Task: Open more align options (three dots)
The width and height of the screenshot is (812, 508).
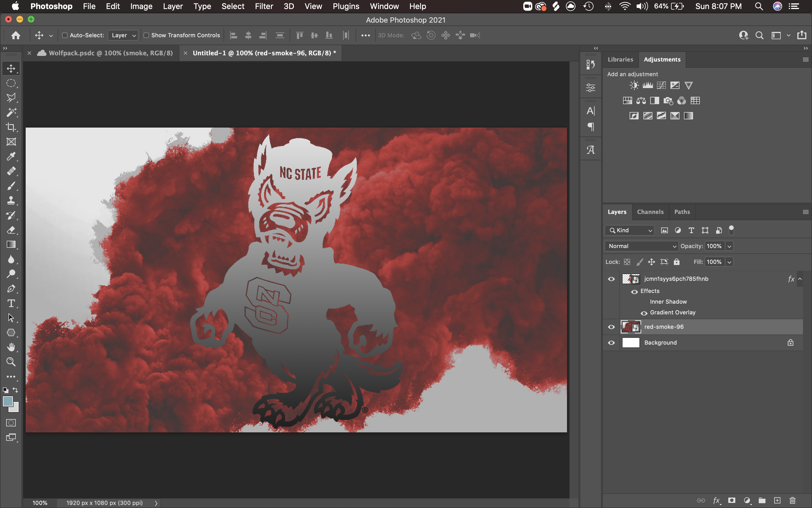Action: (x=365, y=35)
